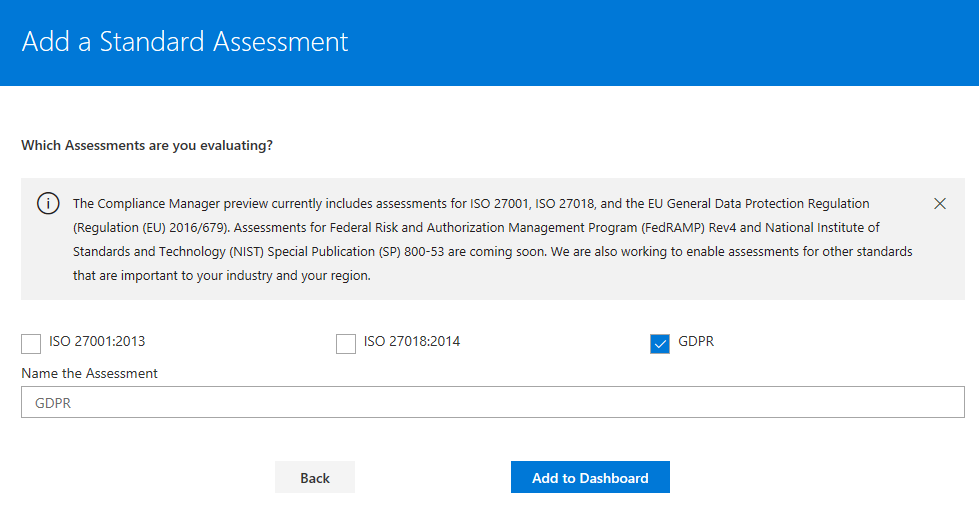Enable the ISO 27001:2013 checkbox
This screenshot has height=522, width=979.
tap(31, 343)
